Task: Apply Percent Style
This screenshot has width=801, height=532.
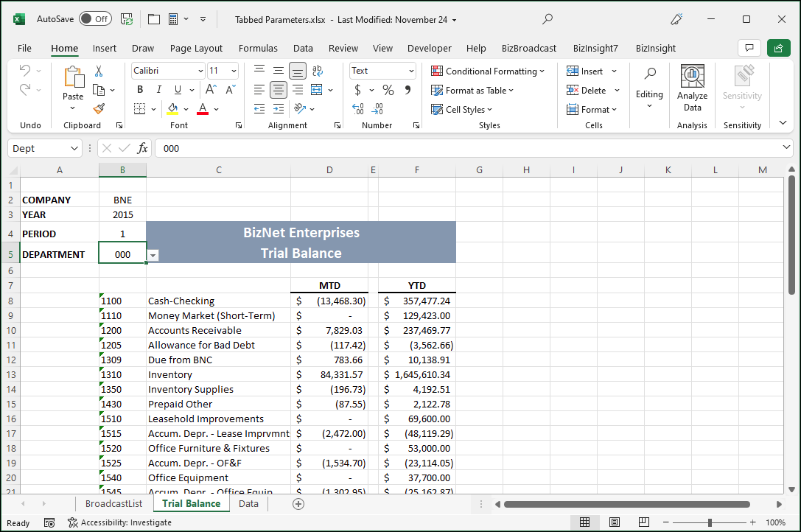Action: click(388, 90)
